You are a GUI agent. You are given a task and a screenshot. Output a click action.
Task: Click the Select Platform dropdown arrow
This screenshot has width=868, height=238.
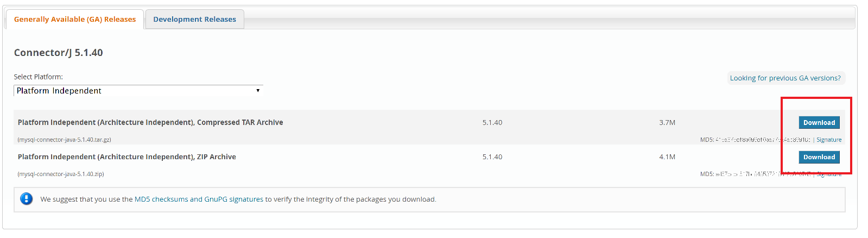pyautogui.click(x=258, y=91)
